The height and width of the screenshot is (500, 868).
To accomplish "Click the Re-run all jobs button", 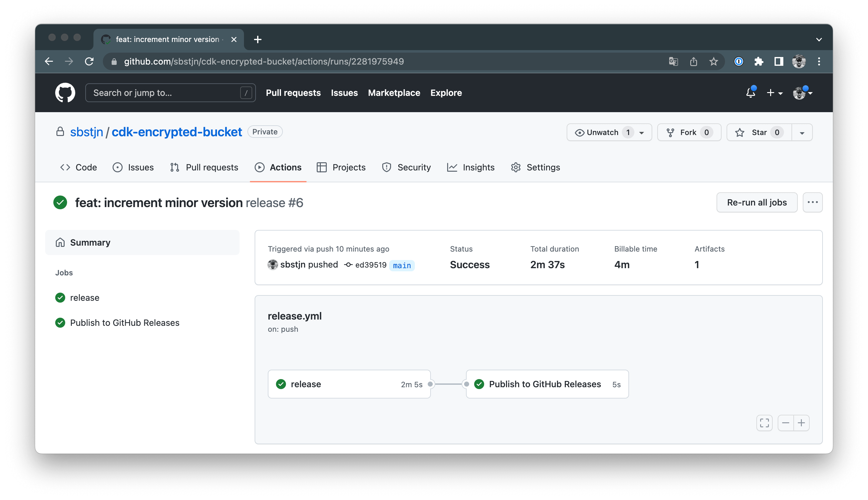I will [757, 202].
